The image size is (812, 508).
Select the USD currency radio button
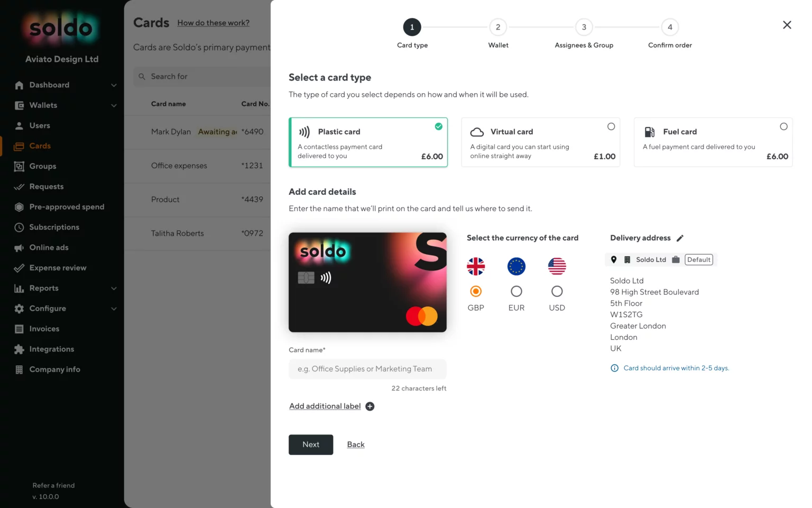557,292
